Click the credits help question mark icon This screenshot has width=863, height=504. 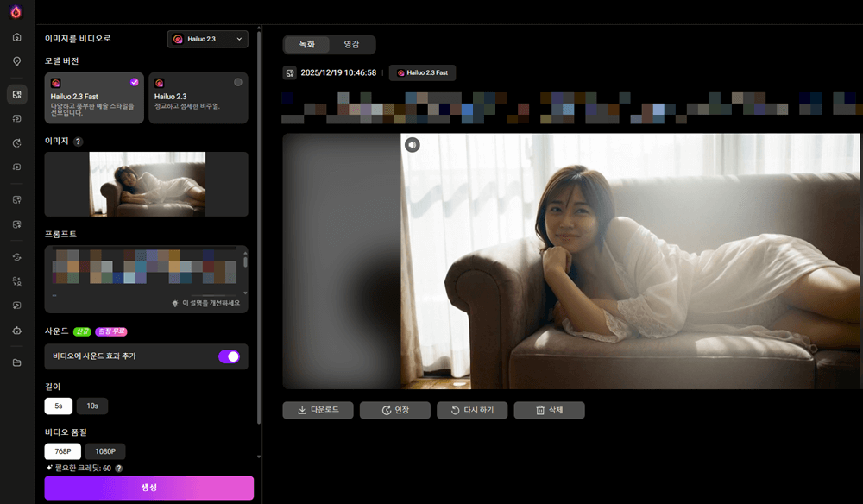click(x=118, y=468)
